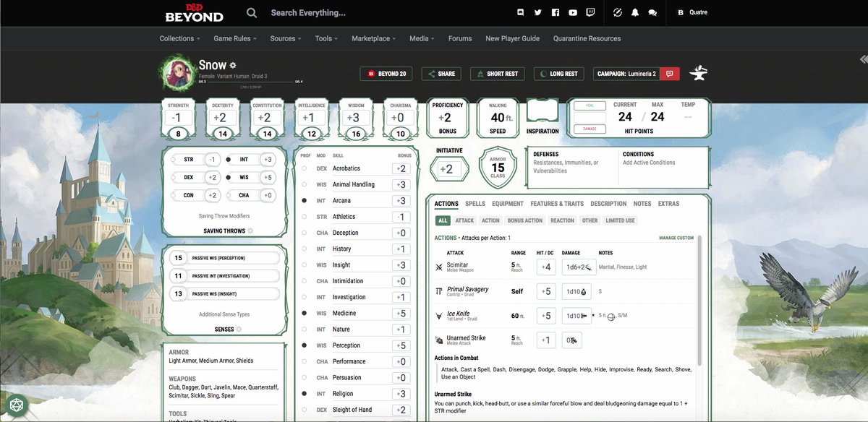Expand the Tools menu
The width and height of the screenshot is (868, 422).
pos(326,38)
